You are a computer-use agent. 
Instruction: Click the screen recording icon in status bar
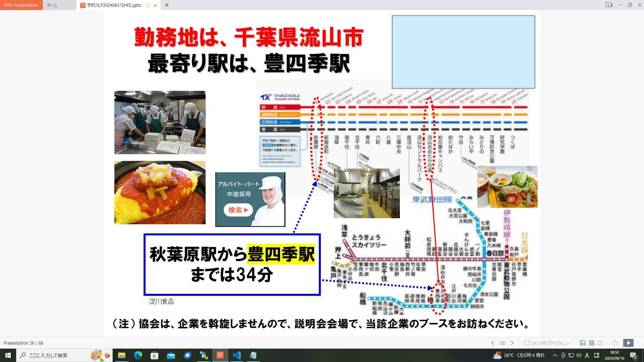(x=615, y=343)
